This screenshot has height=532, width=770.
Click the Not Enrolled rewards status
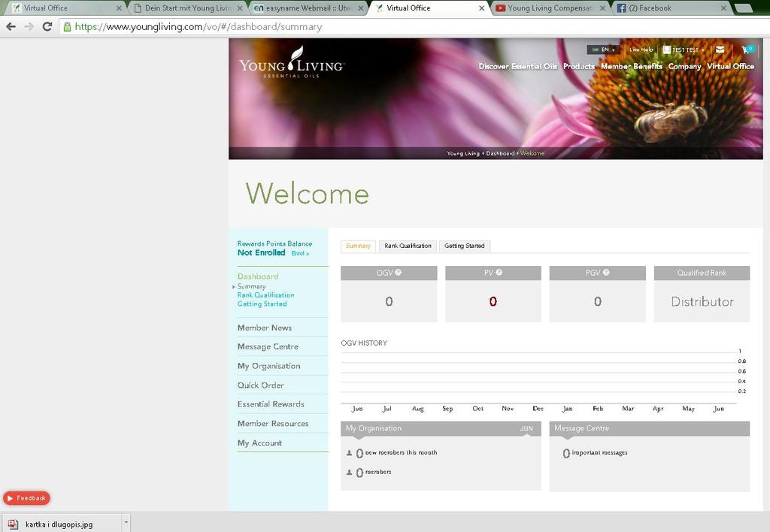tap(261, 252)
